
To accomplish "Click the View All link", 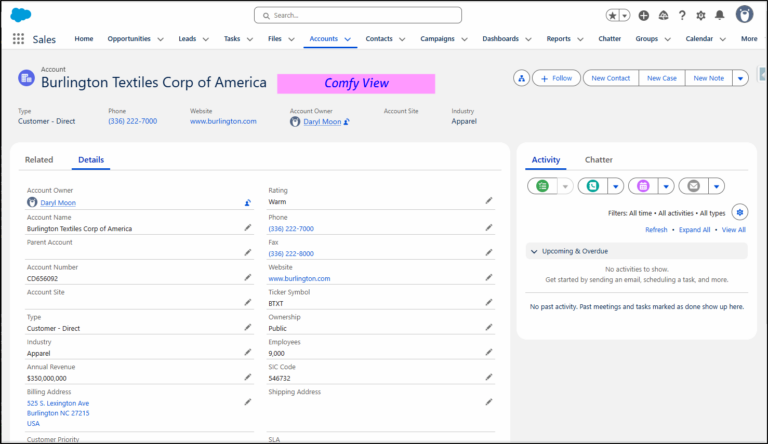I will pyautogui.click(x=733, y=229).
